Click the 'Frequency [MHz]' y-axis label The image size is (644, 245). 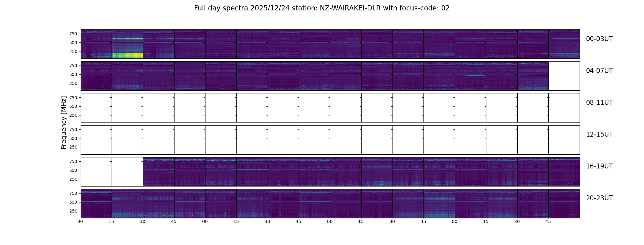[64, 123]
